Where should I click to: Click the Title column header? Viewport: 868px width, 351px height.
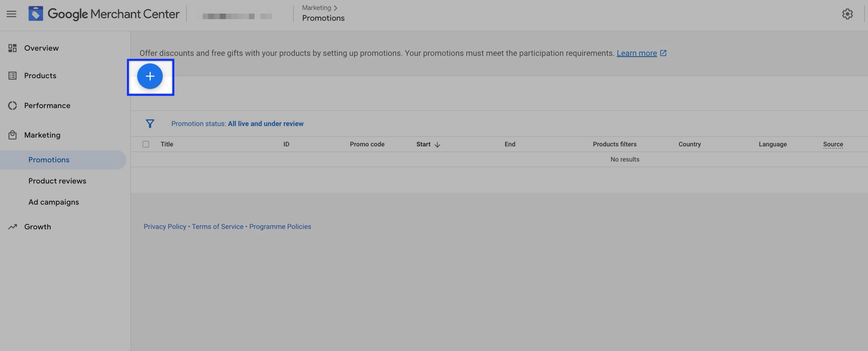click(167, 144)
